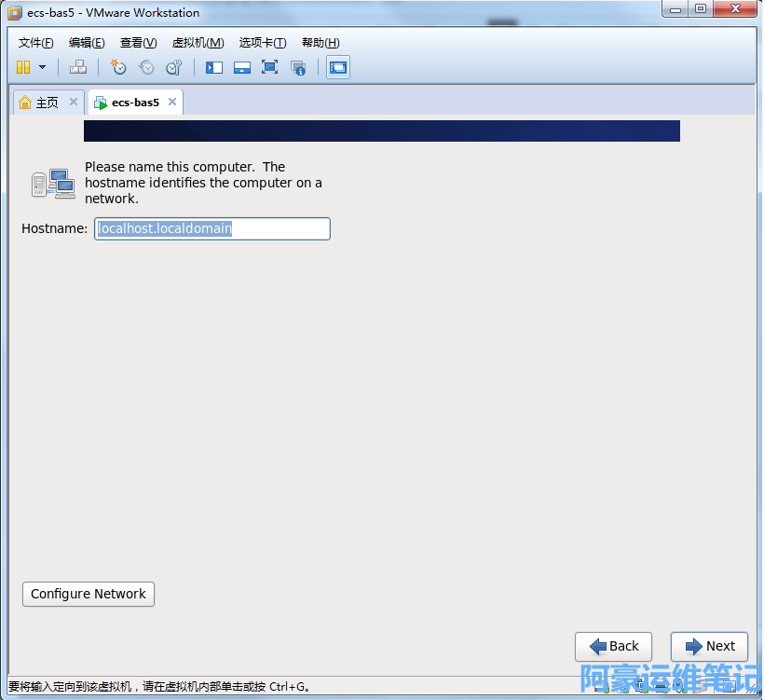Click the pause virtual machine icon

tap(23, 67)
